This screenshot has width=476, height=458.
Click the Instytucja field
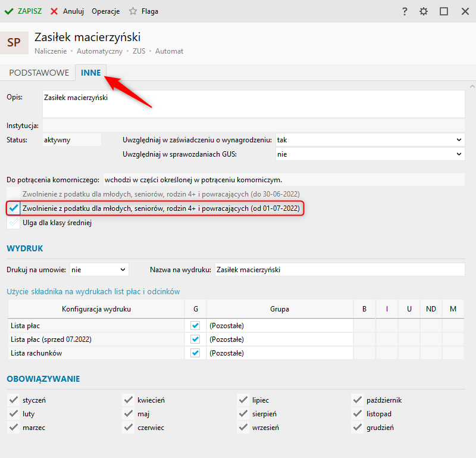(x=253, y=126)
